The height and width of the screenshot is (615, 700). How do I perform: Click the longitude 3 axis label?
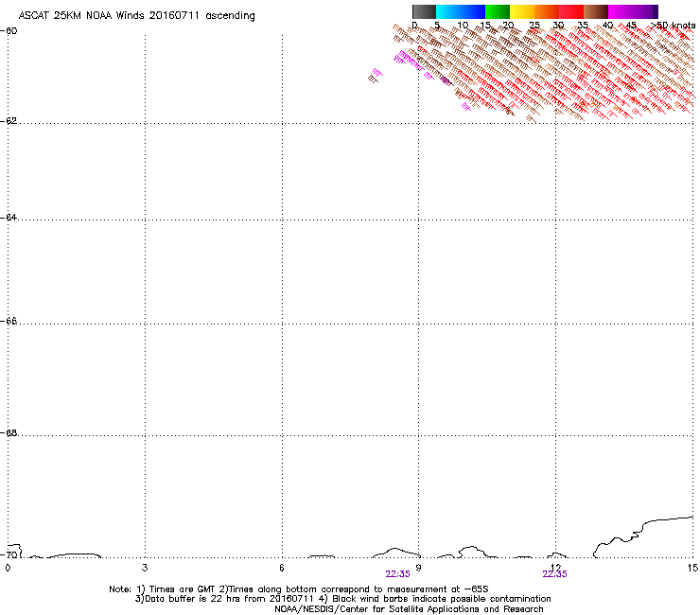click(x=145, y=568)
